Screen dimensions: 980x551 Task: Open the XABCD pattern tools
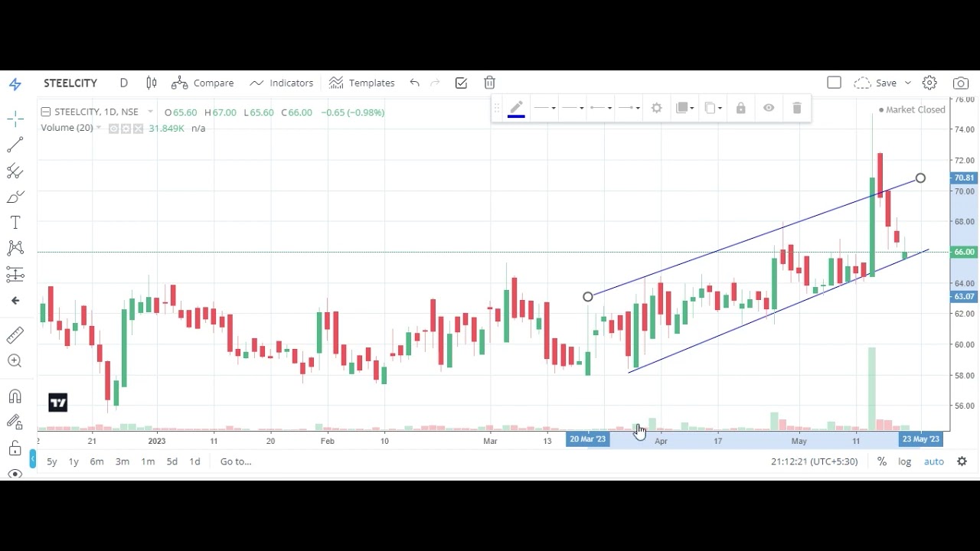point(15,248)
